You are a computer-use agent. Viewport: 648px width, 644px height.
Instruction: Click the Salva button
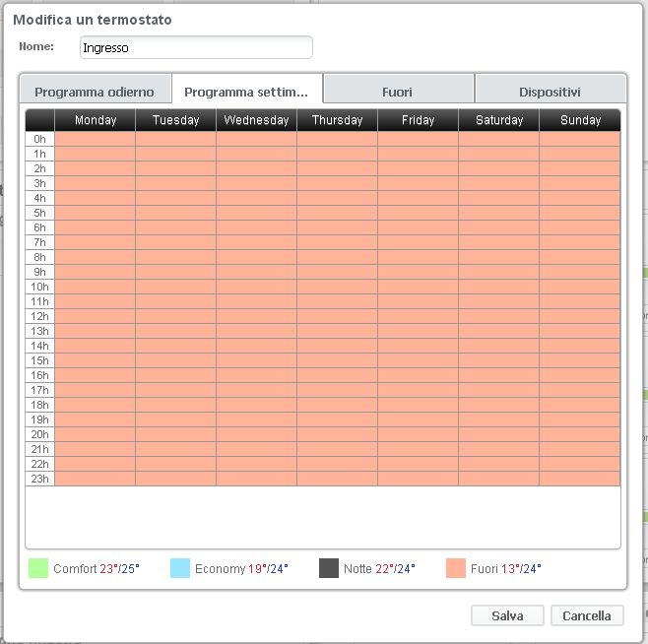pos(507,615)
